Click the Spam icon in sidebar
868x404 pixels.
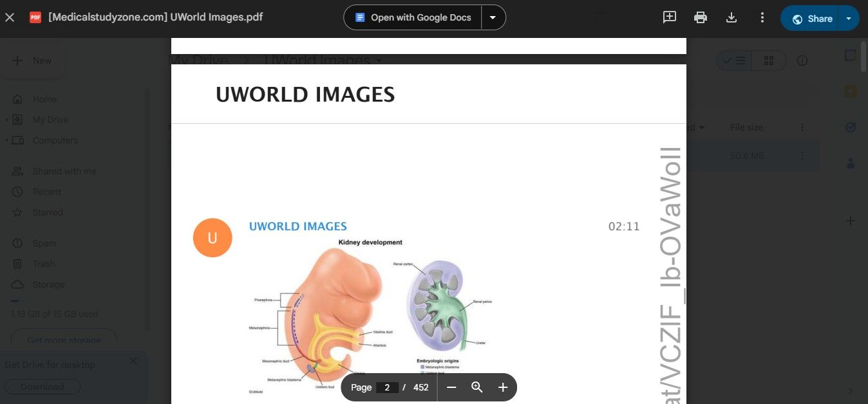pyautogui.click(x=18, y=243)
